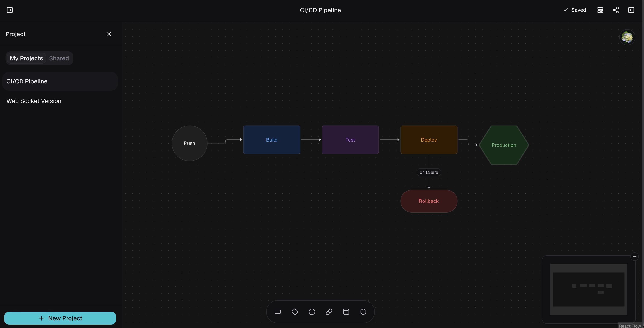Select the Push circle node
Image resolution: width=644 pixels, height=328 pixels.
pyautogui.click(x=190, y=143)
